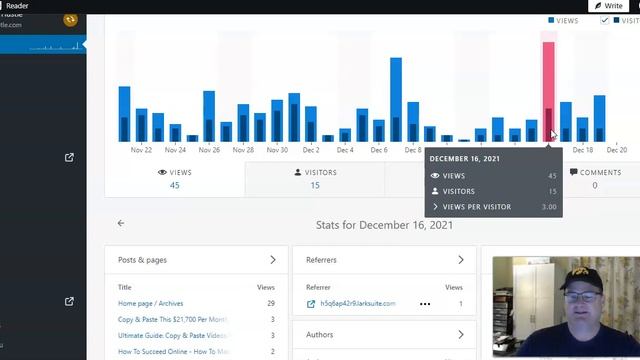
Task: Click the Dec 2 chart bar
Action: pyautogui.click(x=311, y=124)
